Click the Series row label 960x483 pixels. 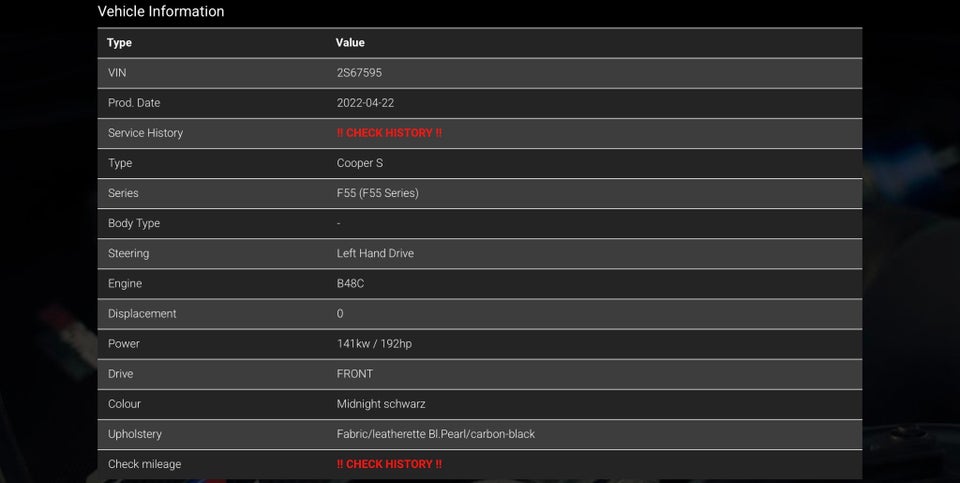click(x=123, y=193)
